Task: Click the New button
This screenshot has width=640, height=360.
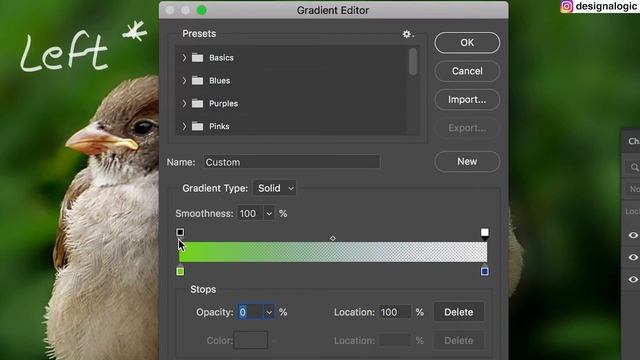Action: pyautogui.click(x=467, y=162)
